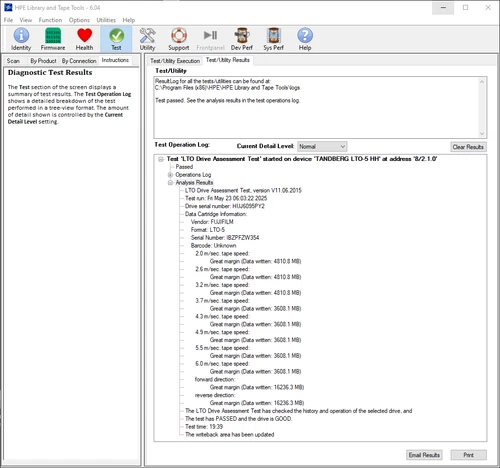Minimize the HPE Library and Tape Tools window

tap(443, 8)
